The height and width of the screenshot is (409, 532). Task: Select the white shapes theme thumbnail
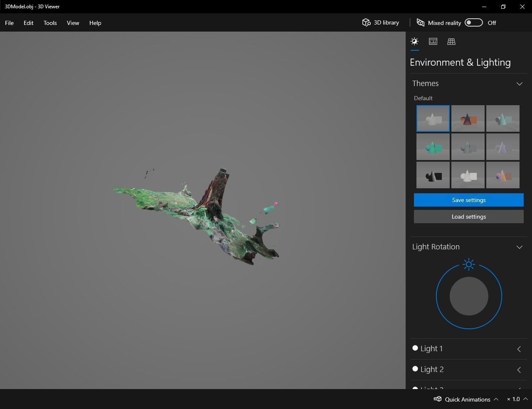pos(468,175)
